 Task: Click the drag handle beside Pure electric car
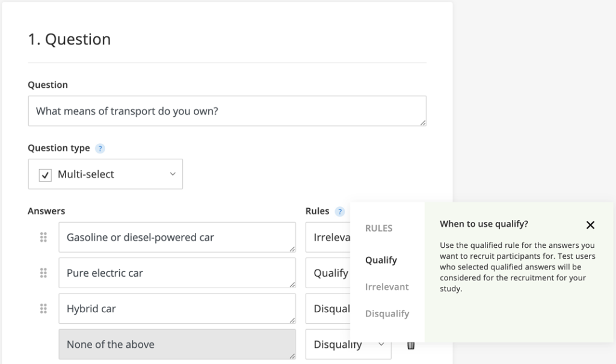click(43, 273)
